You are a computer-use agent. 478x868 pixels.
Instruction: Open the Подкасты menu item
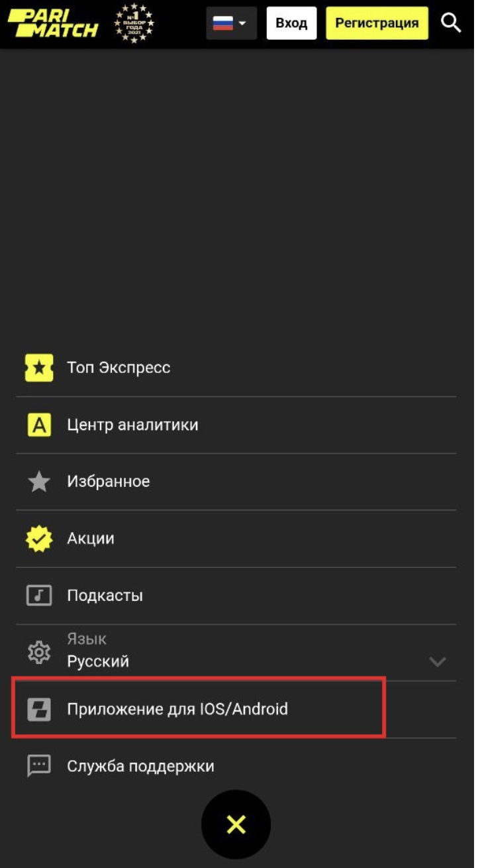coord(236,595)
